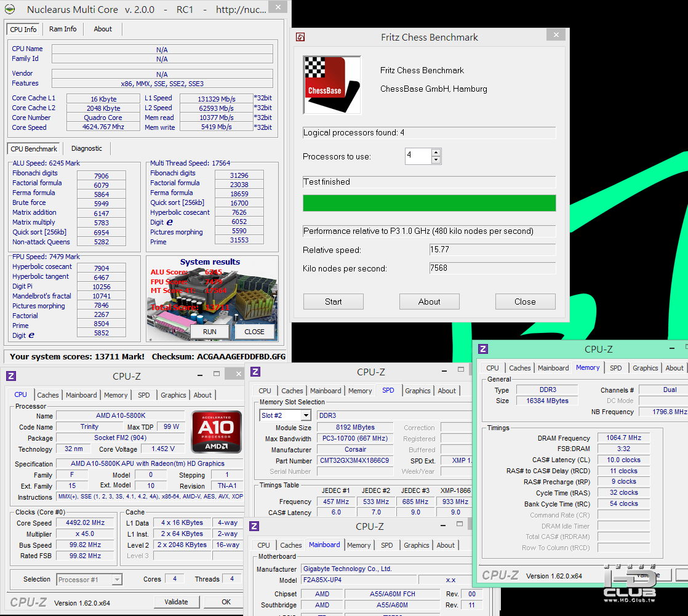The image size is (688, 616).
Task: Click CLOSE button in Nuclearus system results
Action: point(255,332)
